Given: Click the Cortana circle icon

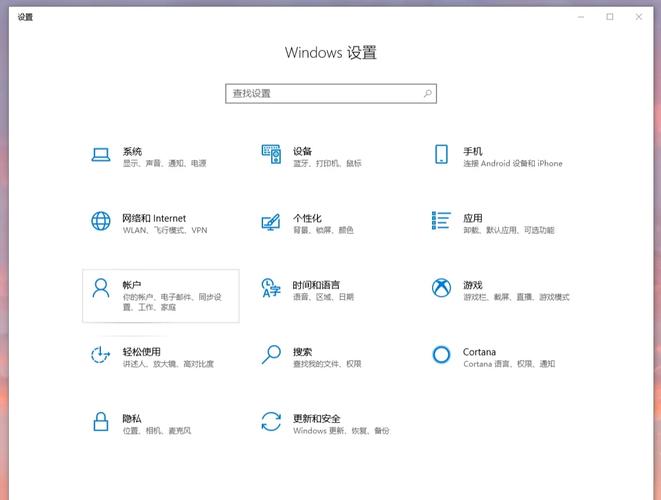Looking at the screenshot, I should point(441,355).
